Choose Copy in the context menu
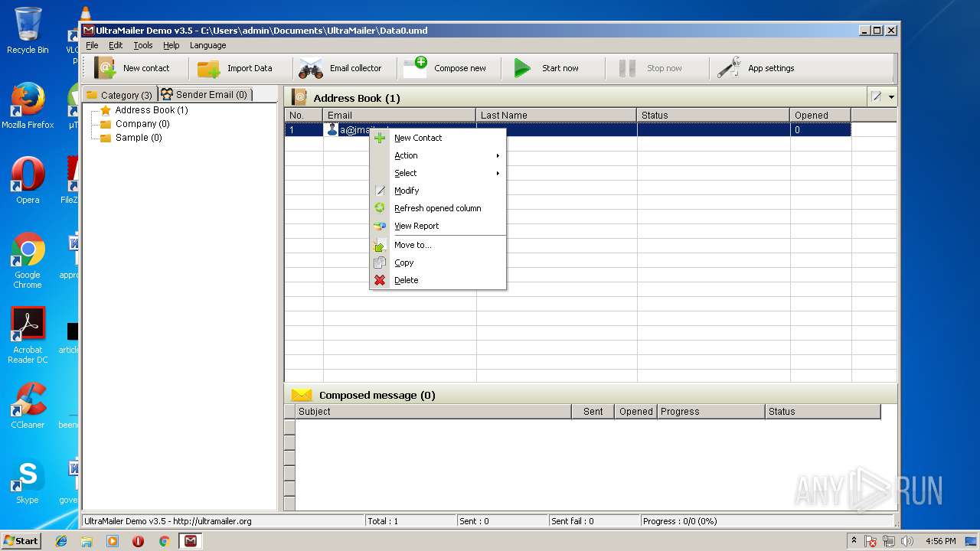The height and width of the screenshot is (551, 980). pyautogui.click(x=437, y=262)
